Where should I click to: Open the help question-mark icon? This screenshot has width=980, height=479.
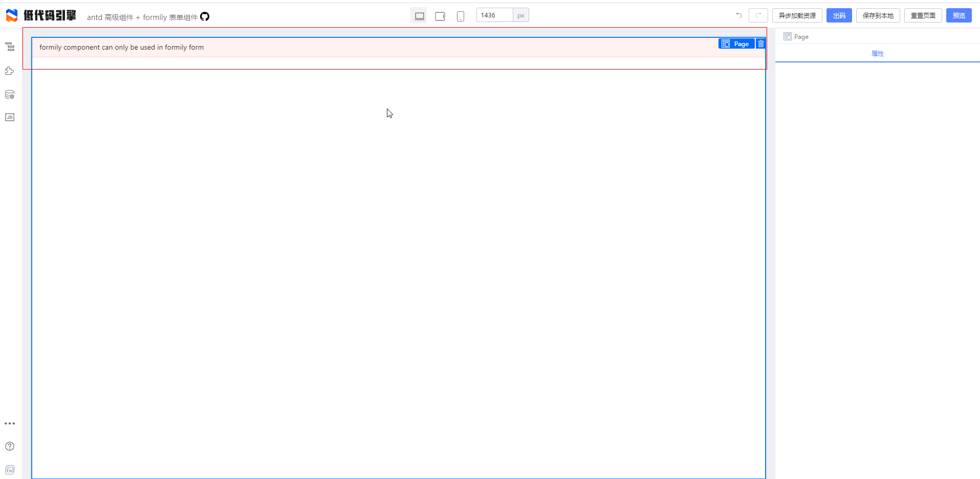pos(9,446)
